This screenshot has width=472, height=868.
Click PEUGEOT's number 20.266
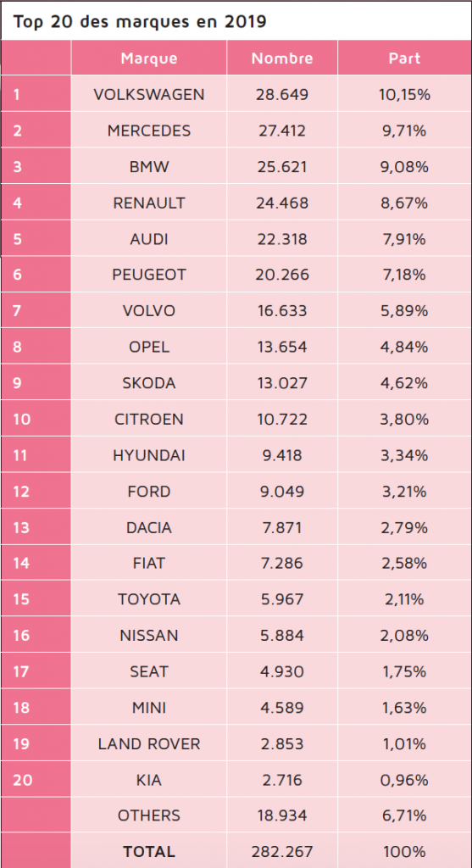pyautogui.click(x=282, y=275)
